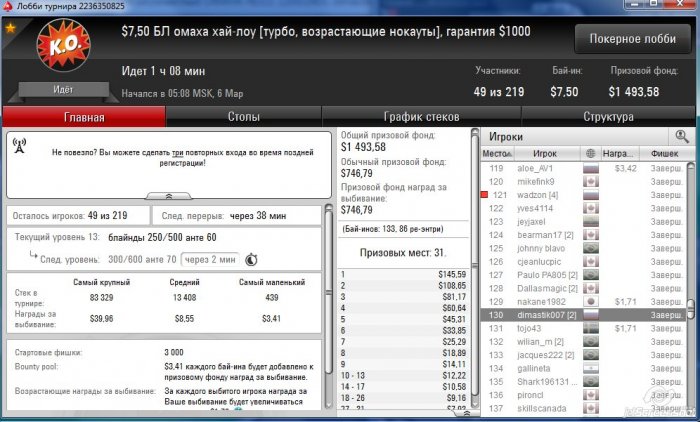Sort players by Фишек column
This screenshot has width=700, height=422.
click(x=664, y=153)
